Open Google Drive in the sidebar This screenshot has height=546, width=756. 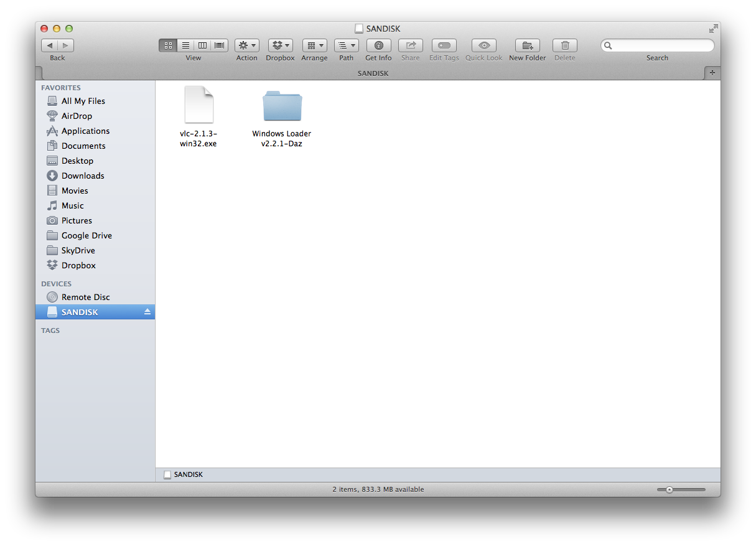95,235
